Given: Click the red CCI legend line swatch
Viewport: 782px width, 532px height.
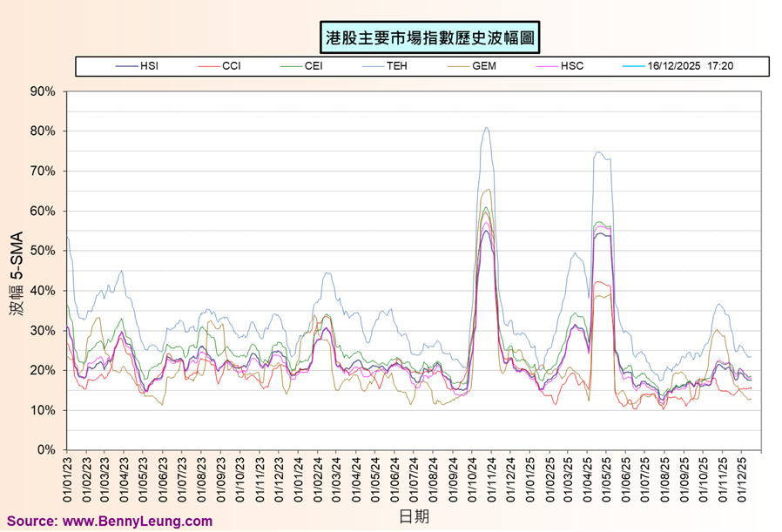Looking at the screenshot, I should 207,66.
